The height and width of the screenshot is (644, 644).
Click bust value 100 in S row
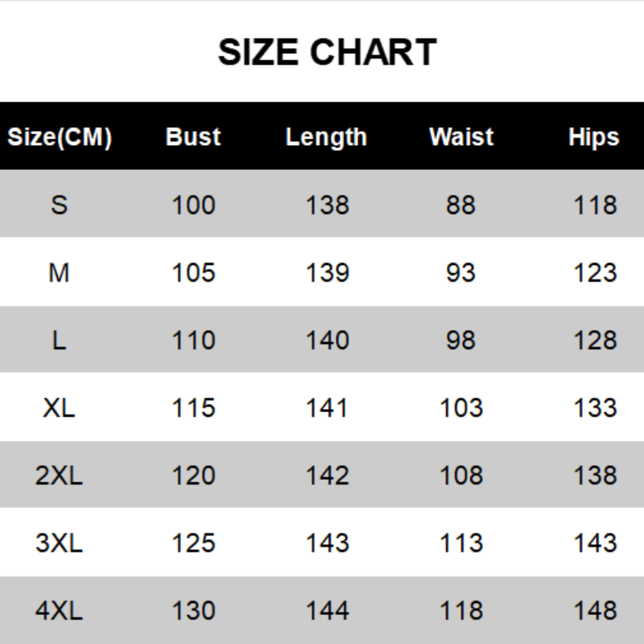pyautogui.click(x=193, y=205)
